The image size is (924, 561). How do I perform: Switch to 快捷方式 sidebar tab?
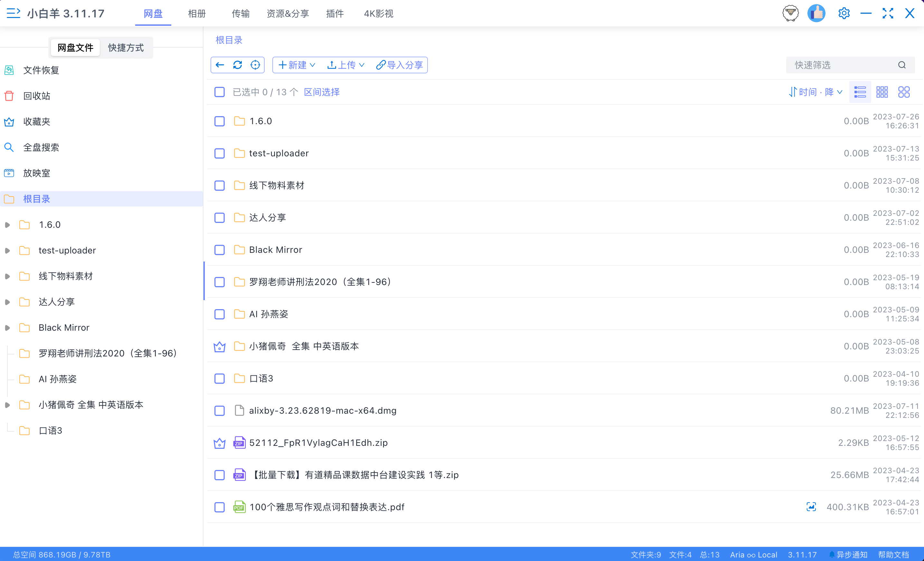(126, 48)
